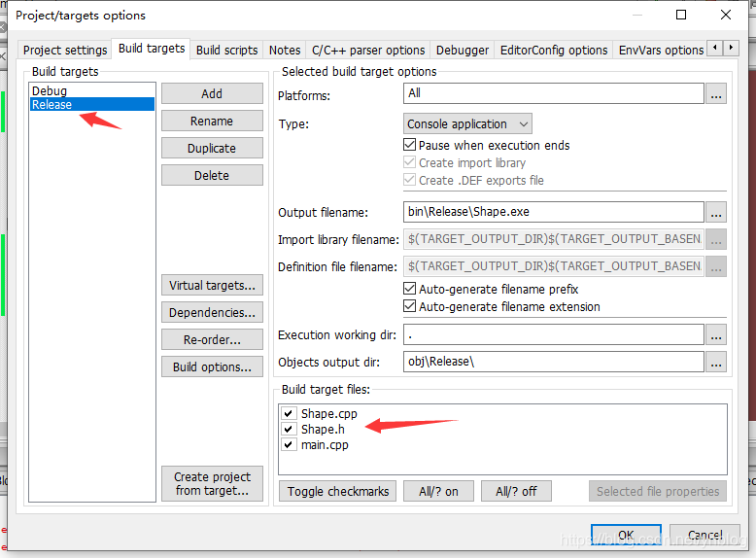Click the left tab scroll arrow
Screen dimensions: 756x558
(715, 48)
